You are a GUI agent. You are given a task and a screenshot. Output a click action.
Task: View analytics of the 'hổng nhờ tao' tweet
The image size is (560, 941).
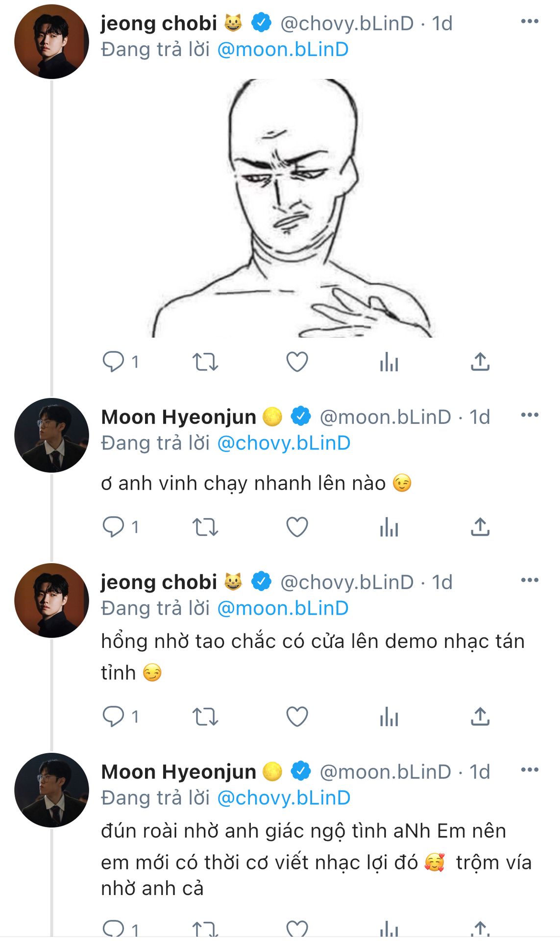tap(389, 717)
